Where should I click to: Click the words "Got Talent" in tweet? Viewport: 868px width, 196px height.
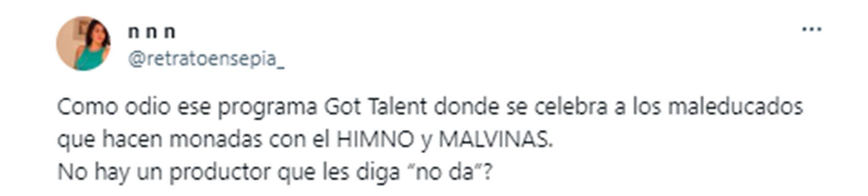[376, 107]
